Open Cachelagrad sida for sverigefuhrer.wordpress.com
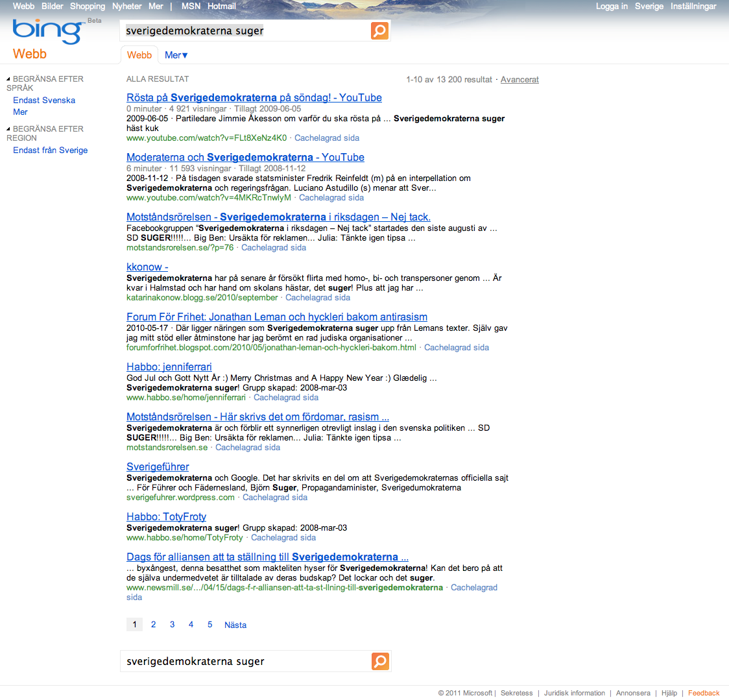729x700 pixels. coord(275,498)
